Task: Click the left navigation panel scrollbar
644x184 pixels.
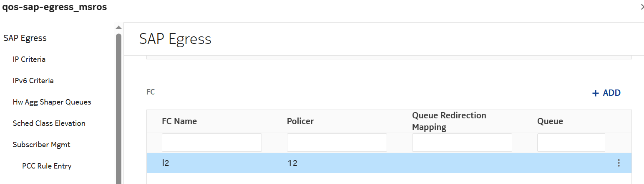Action: click(x=118, y=105)
